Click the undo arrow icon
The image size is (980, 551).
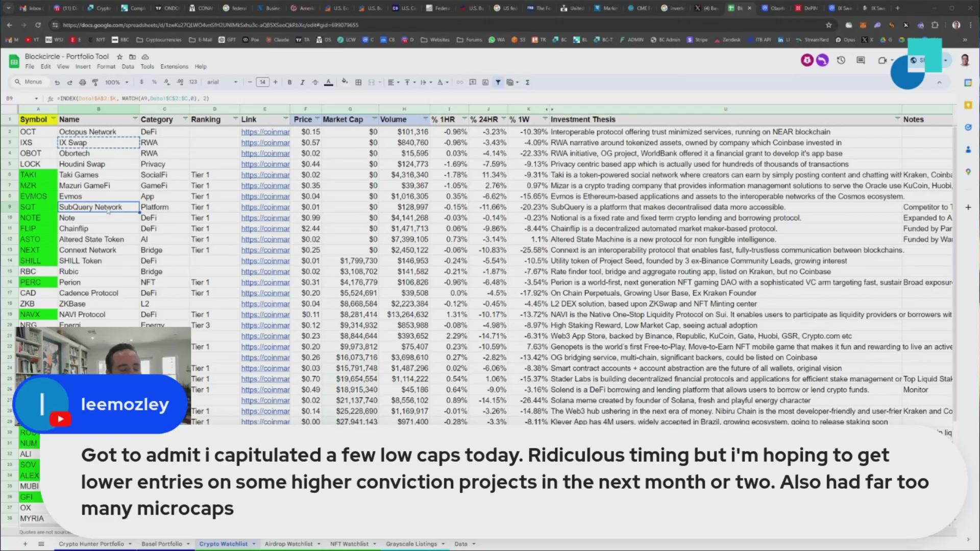(x=57, y=82)
